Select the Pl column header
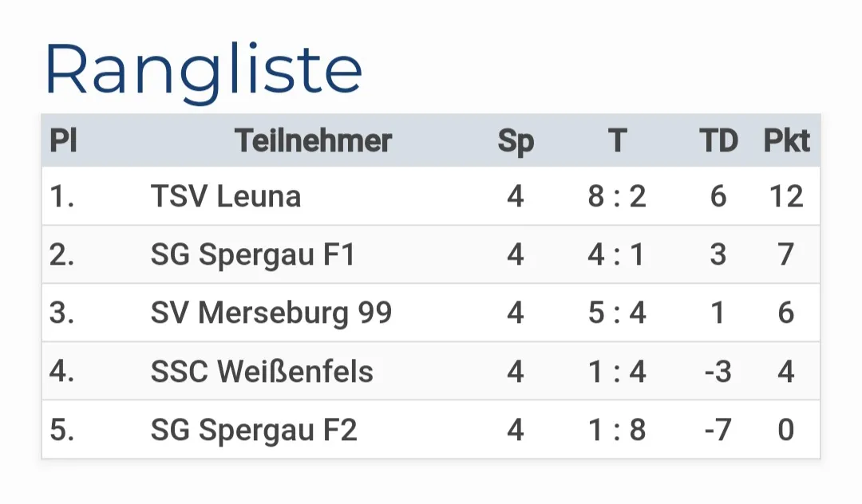The image size is (862, 504). [x=63, y=140]
